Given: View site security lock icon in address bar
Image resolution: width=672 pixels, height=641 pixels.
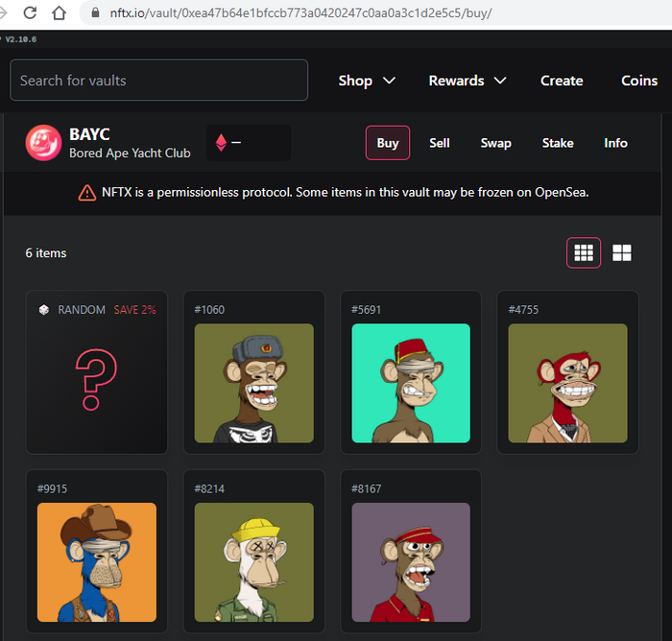Looking at the screenshot, I should pos(96,12).
